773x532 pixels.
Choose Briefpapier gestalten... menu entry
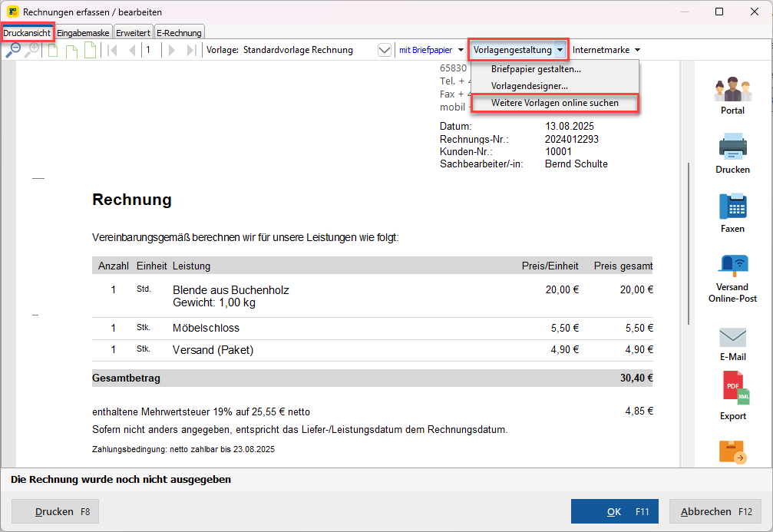tap(536, 69)
